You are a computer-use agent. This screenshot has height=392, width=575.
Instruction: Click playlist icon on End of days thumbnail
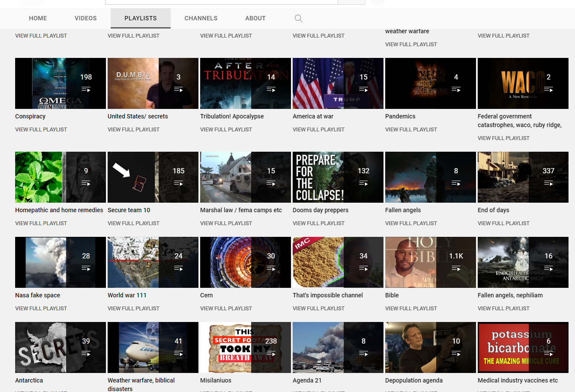(x=548, y=183)
